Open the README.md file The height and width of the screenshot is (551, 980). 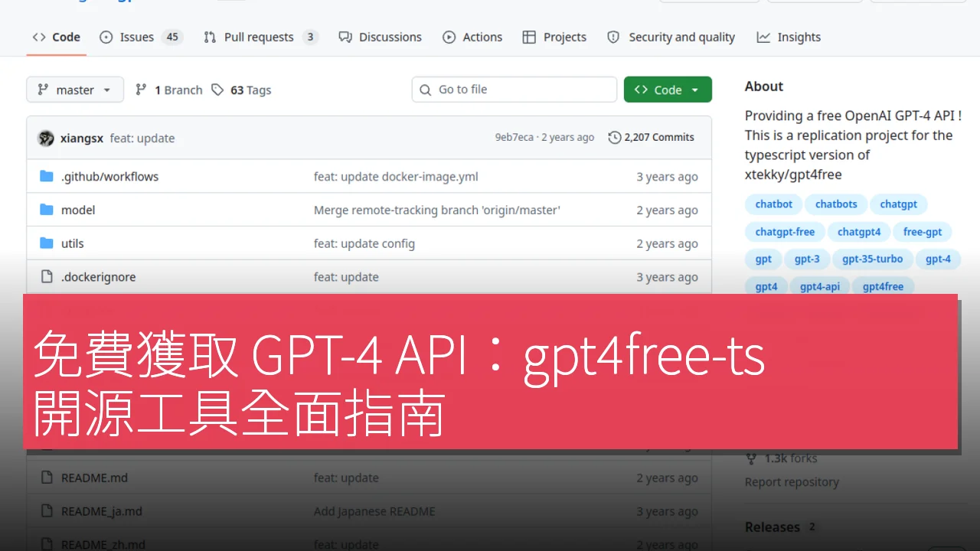[x=94, y=478]
